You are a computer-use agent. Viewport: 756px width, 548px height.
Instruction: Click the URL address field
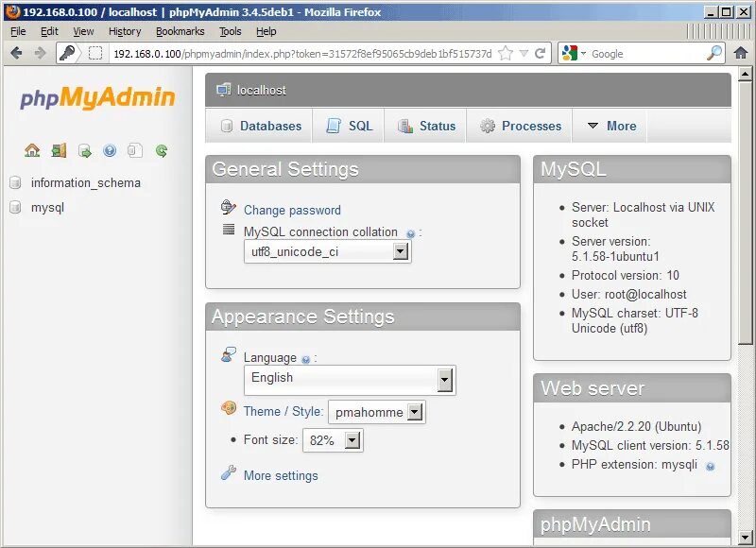pyautogui.click(x=301, y=54)
